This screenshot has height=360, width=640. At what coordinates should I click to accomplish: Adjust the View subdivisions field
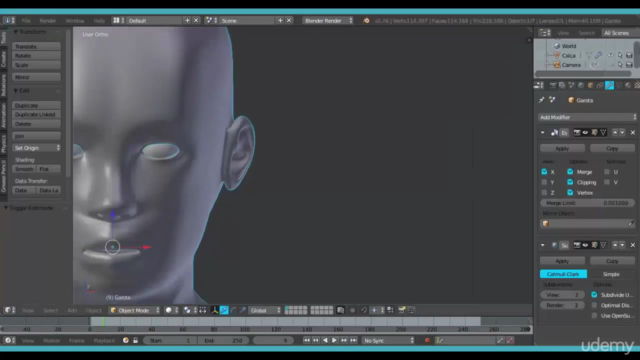[x=562, y=295]
